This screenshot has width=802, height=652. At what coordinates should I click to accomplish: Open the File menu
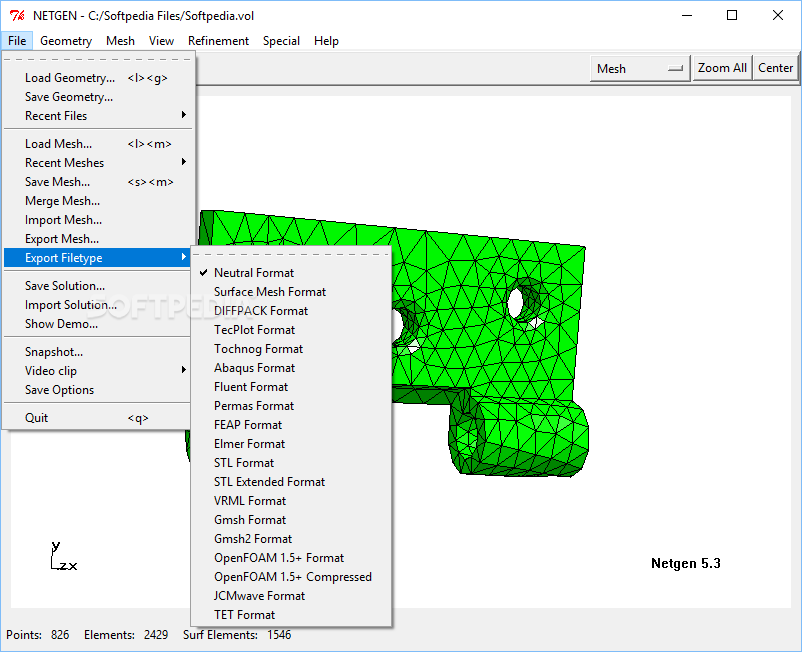pos(17,40)
